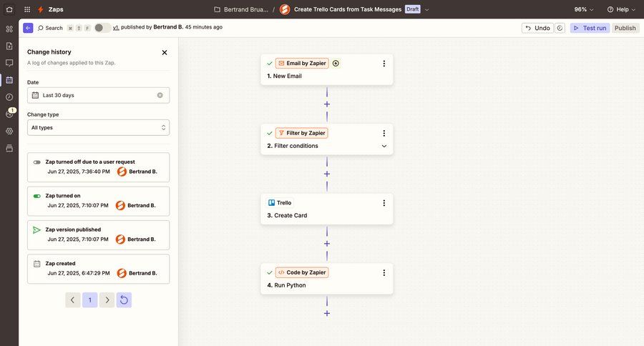Click the '1. New Email' step title

(x=284, y=76)
